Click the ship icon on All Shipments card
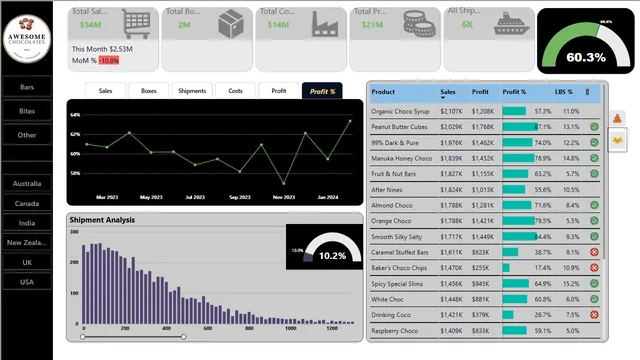This screenshot has width=640, height=360. point(511,24)
